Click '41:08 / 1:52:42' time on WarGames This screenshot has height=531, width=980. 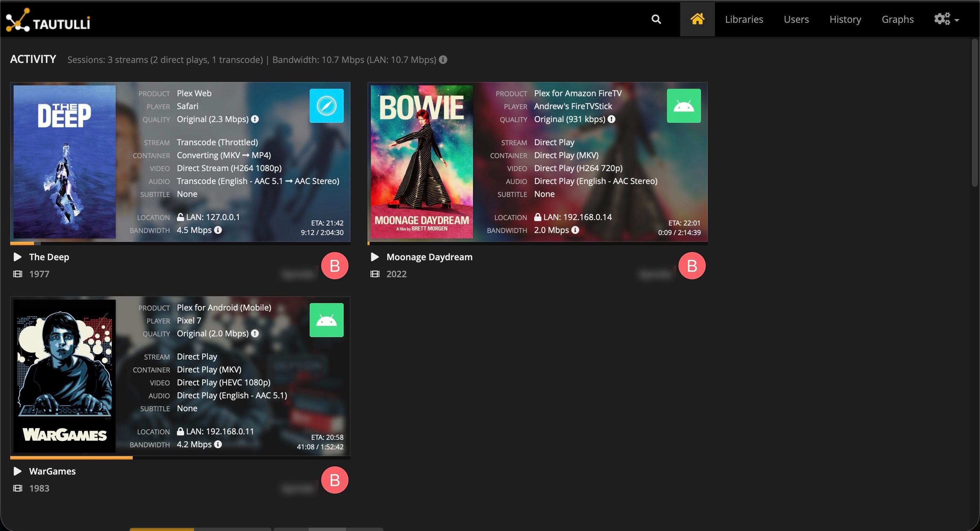tap(320, 447)
